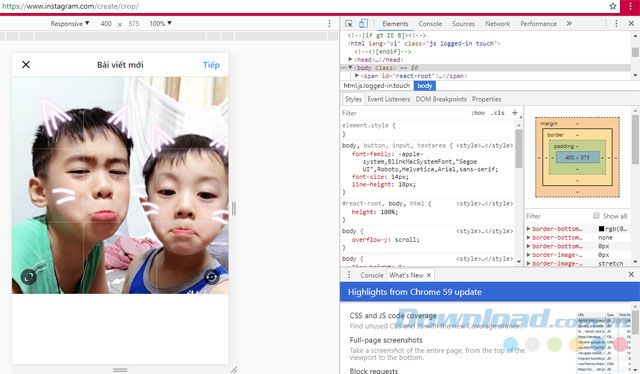Focus the computed styles Filter input
The width and height of the screenshot is (640, 374).
557,216
